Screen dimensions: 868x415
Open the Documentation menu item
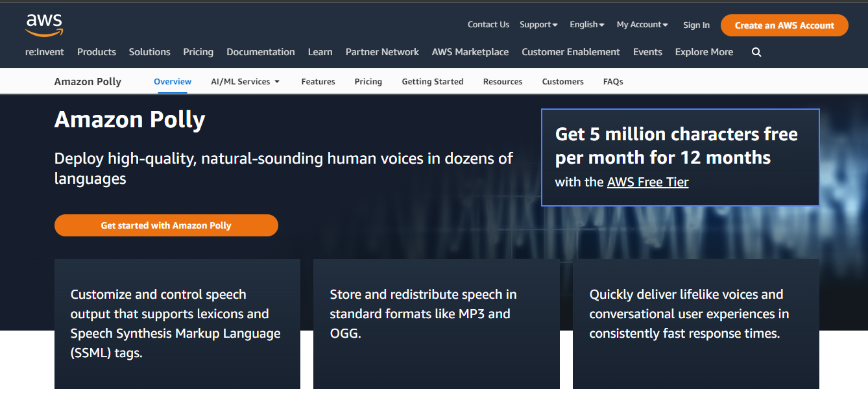click(261, 52)
